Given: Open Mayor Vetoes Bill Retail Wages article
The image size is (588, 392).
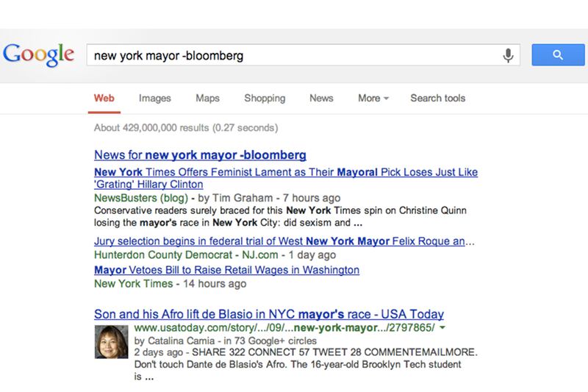Looking at the screenshot, I should tap(226, 270).
